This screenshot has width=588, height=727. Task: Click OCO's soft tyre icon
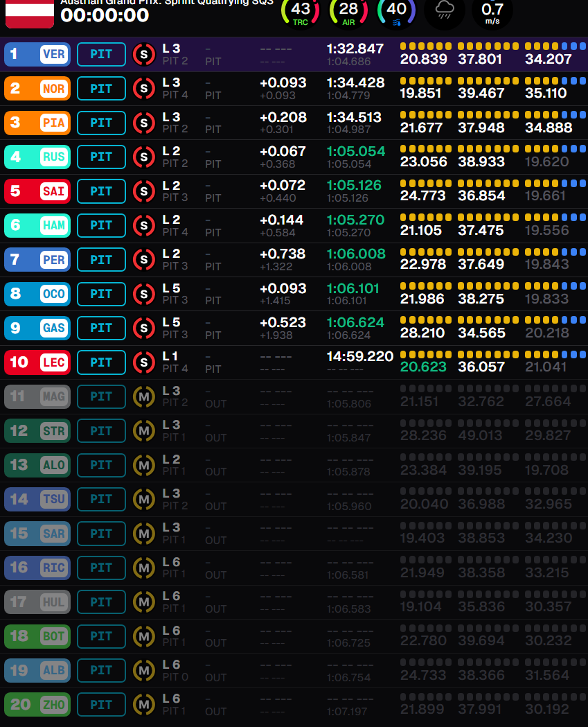coord(143,294)
